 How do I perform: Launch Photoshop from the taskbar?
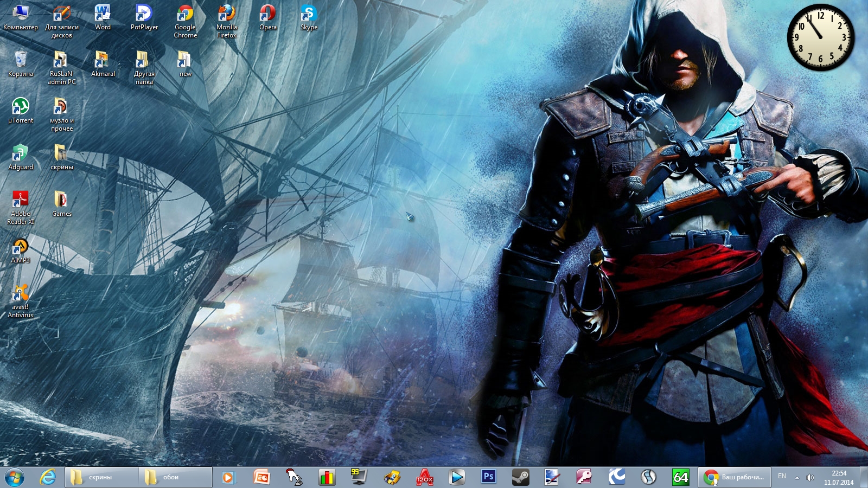489,477
